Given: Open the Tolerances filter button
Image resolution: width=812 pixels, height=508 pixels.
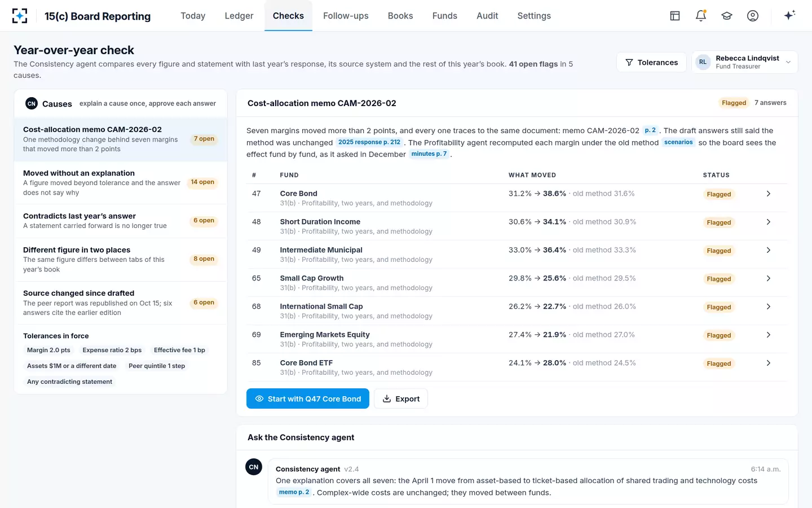Looking at the screenshot, I should (x=651, y=62).
